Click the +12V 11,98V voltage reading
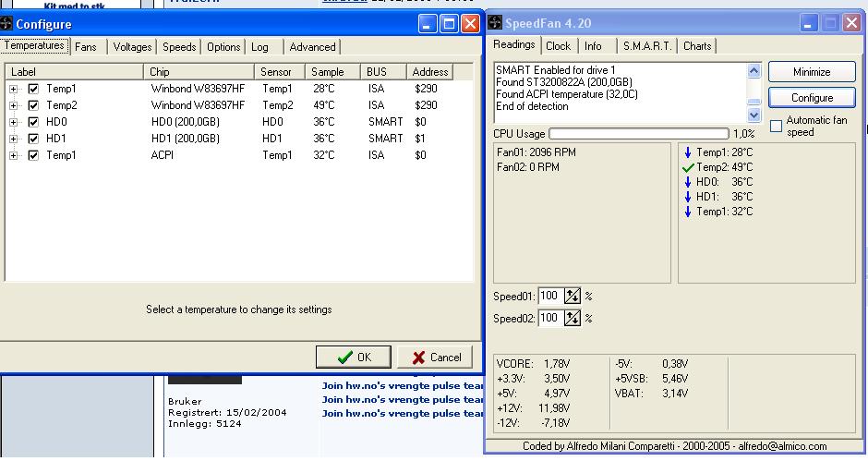 pyautogui.click(x=533, y=408)
